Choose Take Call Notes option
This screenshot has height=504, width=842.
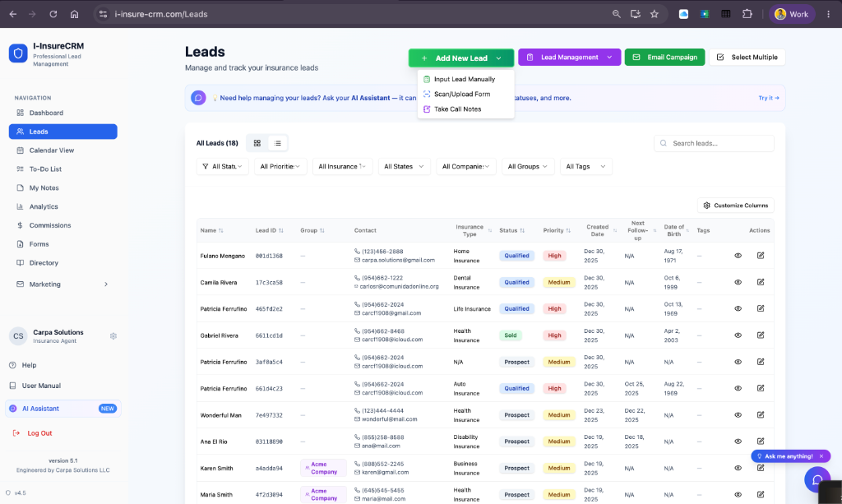pyautogui.click(x=465, y=109)
